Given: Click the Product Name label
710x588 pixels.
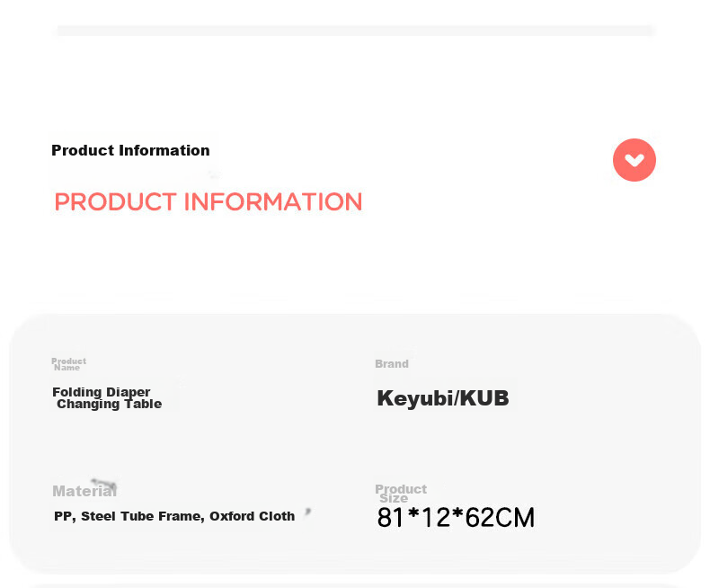Looking at the screenshot, I should pyautogui.click(x=68, y=364).
